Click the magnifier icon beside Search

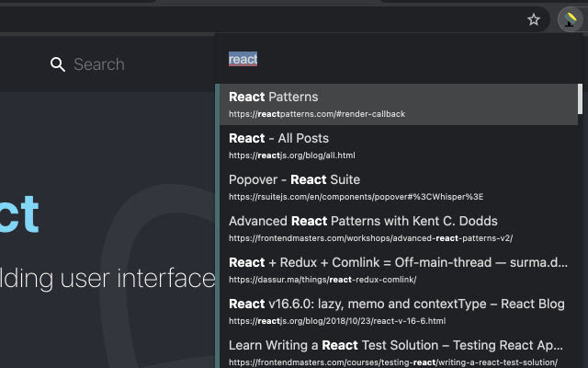58,64
